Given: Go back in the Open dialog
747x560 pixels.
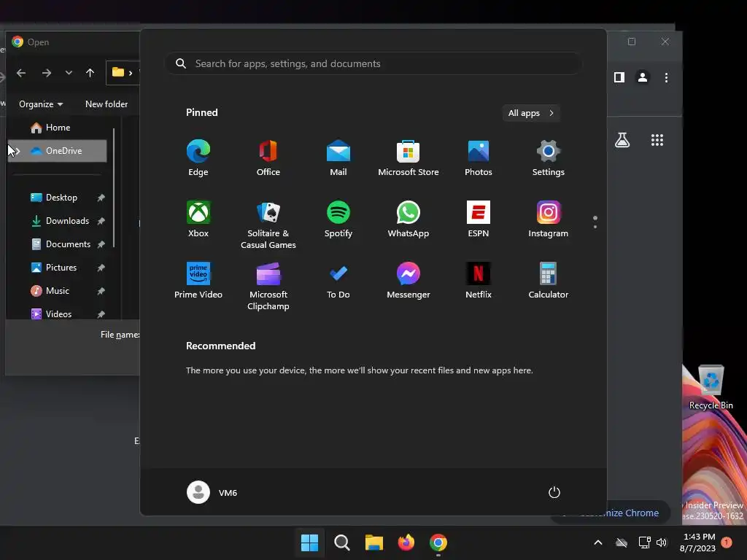Looking at the screenshot, I should [21, 73].
